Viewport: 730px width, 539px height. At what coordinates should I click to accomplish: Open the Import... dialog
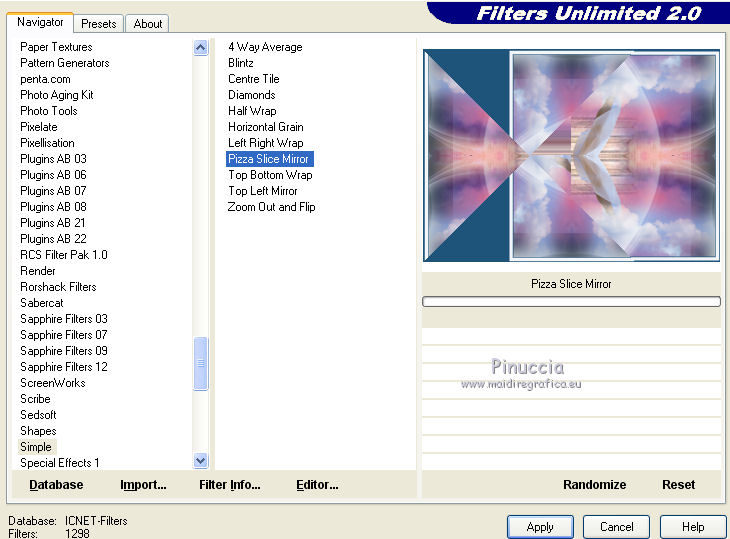coord(143,485)
